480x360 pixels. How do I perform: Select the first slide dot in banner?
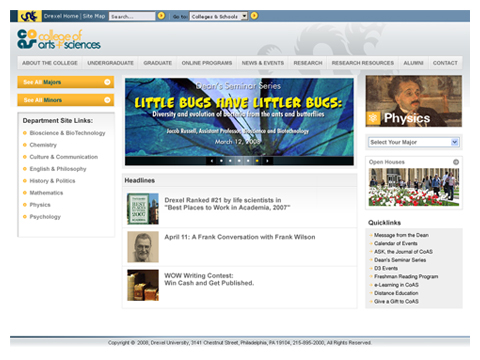tap(221, 161)
